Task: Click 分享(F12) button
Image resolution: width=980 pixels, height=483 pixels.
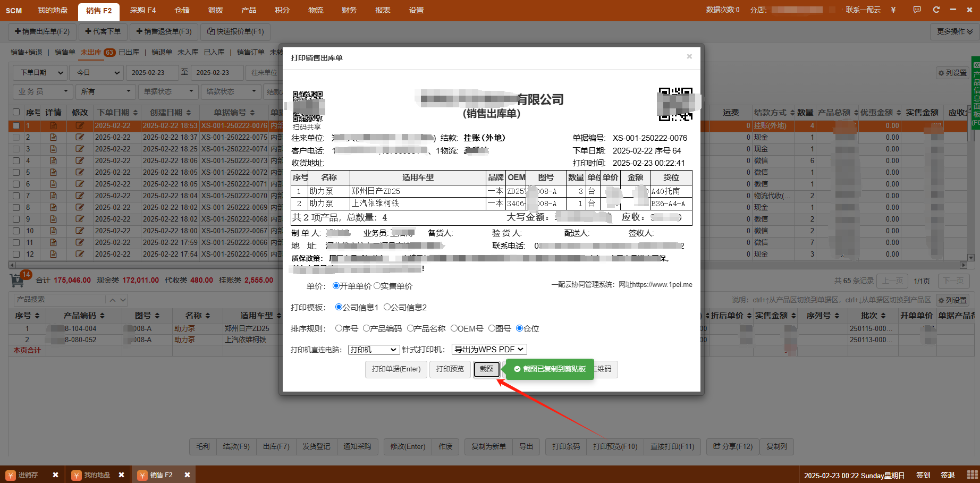Action: 733,446
